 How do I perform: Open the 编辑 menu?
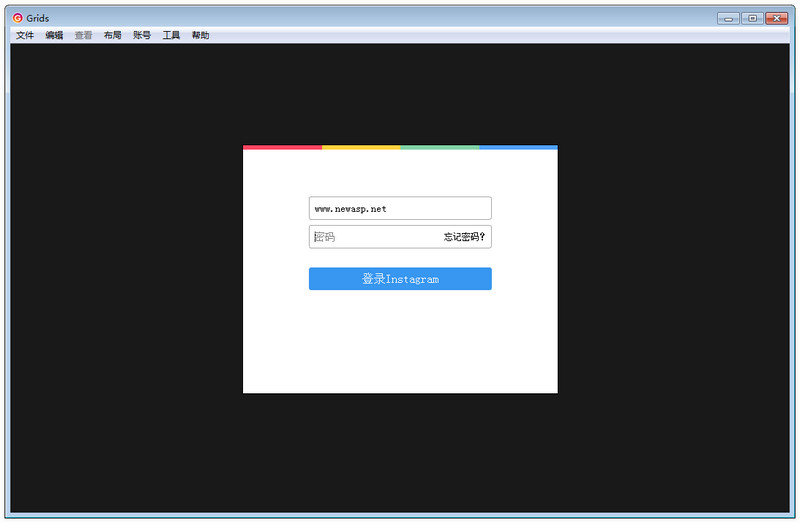[54, 35]
